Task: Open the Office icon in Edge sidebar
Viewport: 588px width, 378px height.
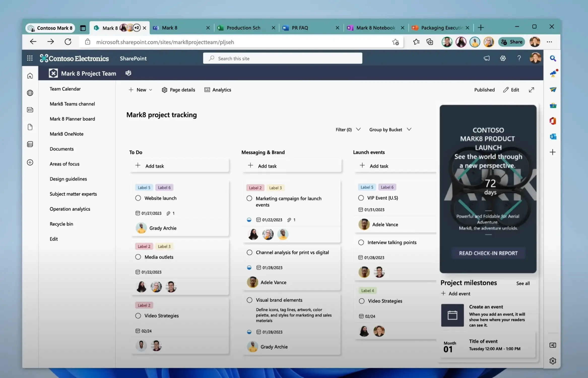Action: [553, 121]
